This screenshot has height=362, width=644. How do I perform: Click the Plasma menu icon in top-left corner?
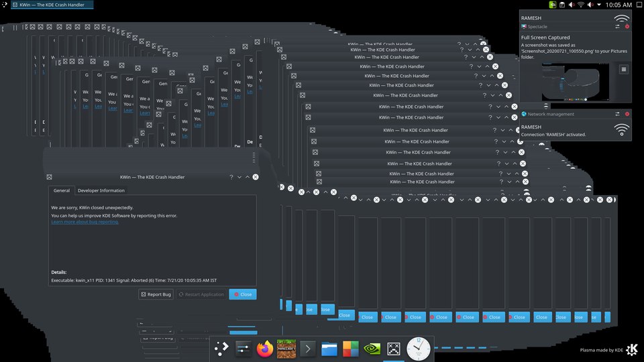(4, 5)
